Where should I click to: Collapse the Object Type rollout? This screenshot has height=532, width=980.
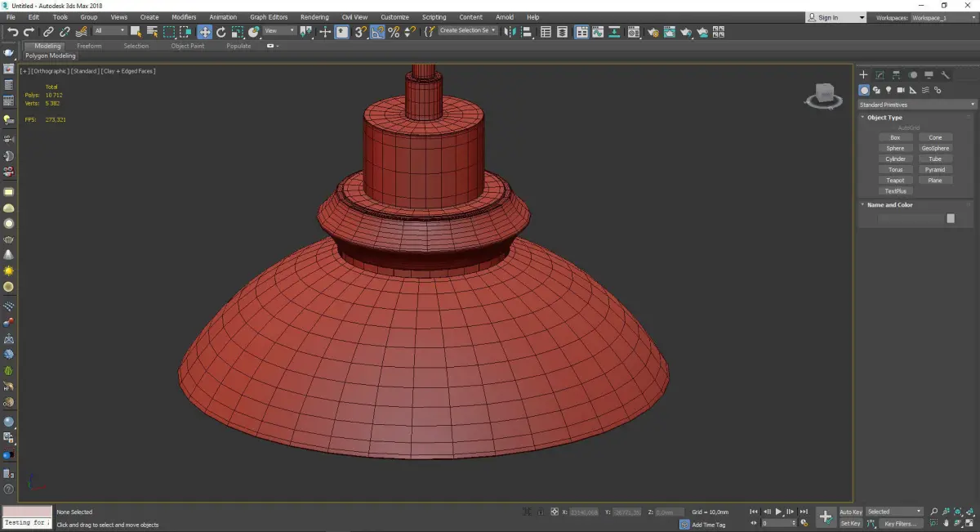coord(884,118)
